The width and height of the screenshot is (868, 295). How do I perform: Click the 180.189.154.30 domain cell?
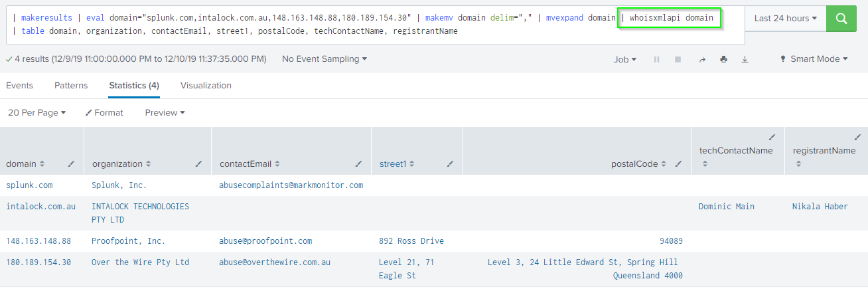[x=38, y=262]
